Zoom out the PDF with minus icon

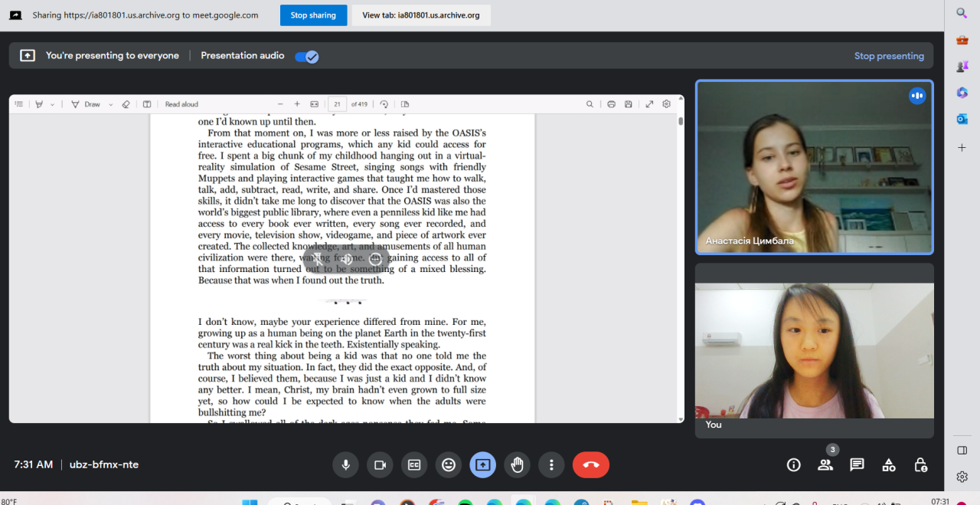280,104
